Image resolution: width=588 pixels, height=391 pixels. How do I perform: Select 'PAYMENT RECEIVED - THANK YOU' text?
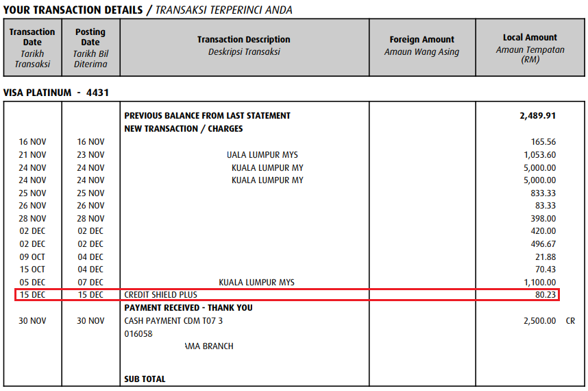pos(188,308)
